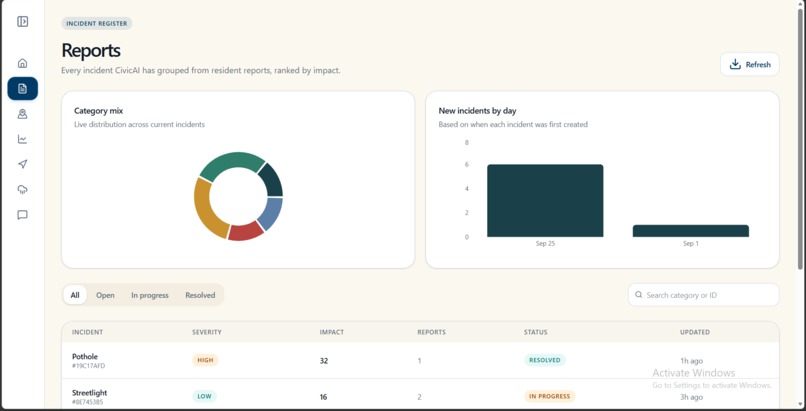Image resolution: width=806 pixels, height=411 pixels.
Task: Click the SEVERITY column header
Action: coord(207,332)
